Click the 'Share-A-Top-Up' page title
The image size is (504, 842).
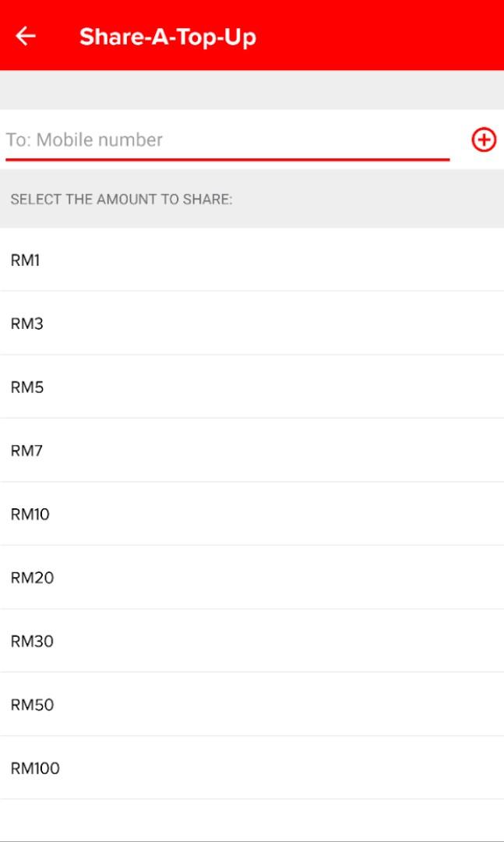167,37
